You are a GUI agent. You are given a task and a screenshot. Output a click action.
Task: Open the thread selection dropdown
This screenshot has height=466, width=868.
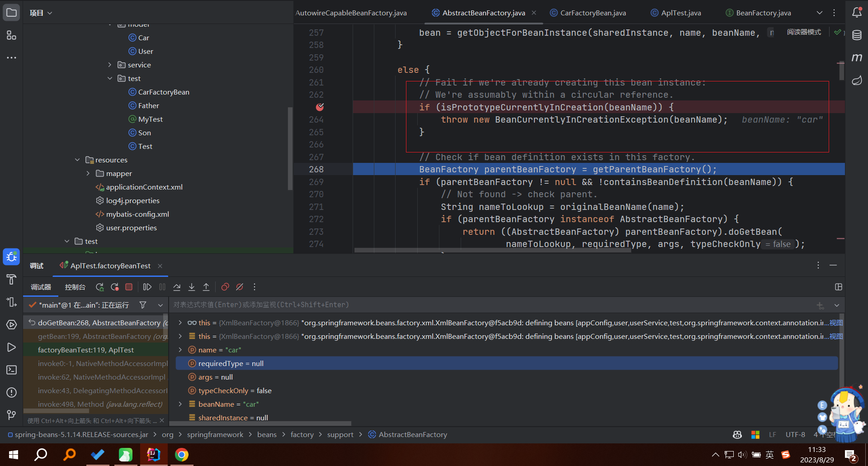[x=160, y=305]
